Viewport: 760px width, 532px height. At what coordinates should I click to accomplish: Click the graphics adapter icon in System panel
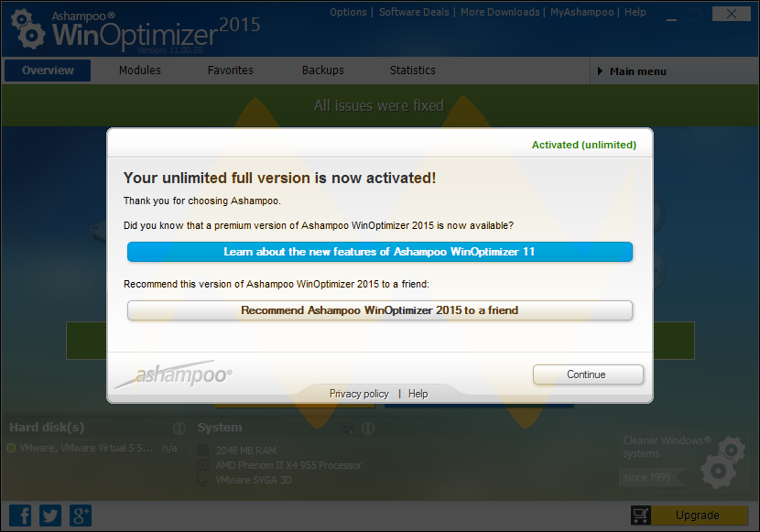tap(203, 480)
